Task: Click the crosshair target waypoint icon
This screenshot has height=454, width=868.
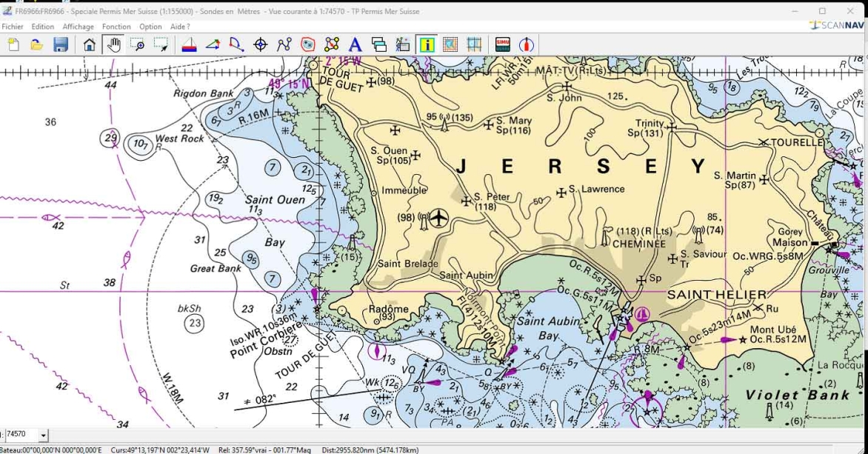Action: tap(260, 45)
